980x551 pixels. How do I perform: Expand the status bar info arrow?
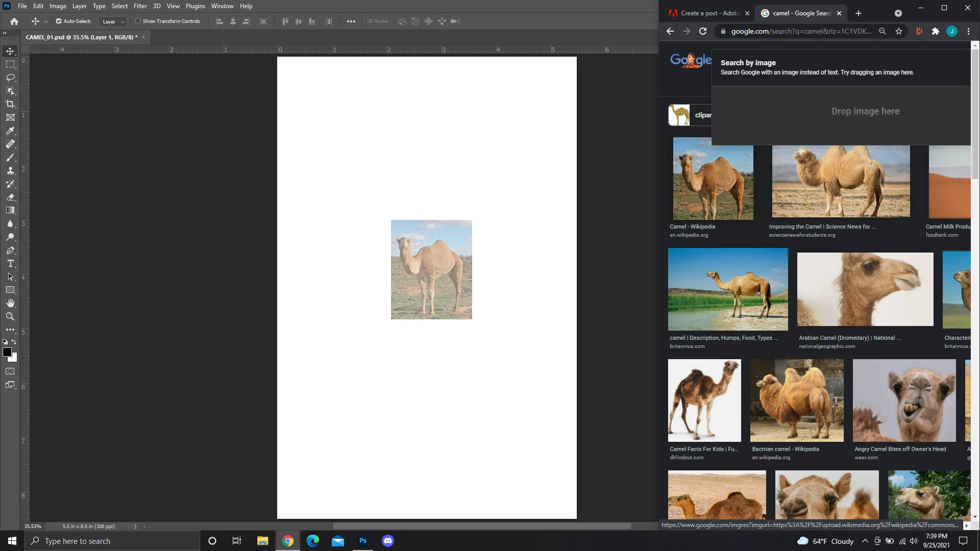coord(135,526)
